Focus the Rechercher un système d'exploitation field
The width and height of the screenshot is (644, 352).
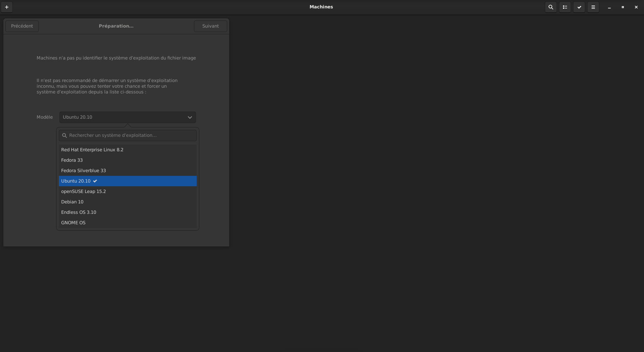coord(128,135)
